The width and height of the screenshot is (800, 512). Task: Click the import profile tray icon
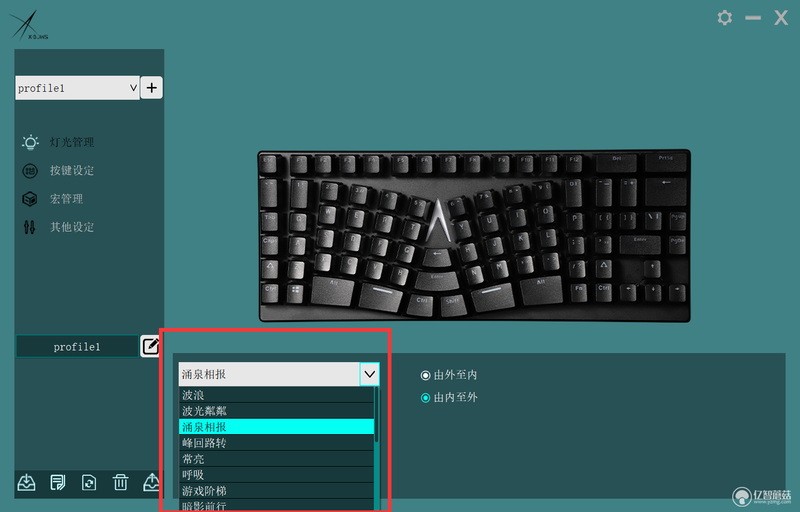[x=27, y=482]
